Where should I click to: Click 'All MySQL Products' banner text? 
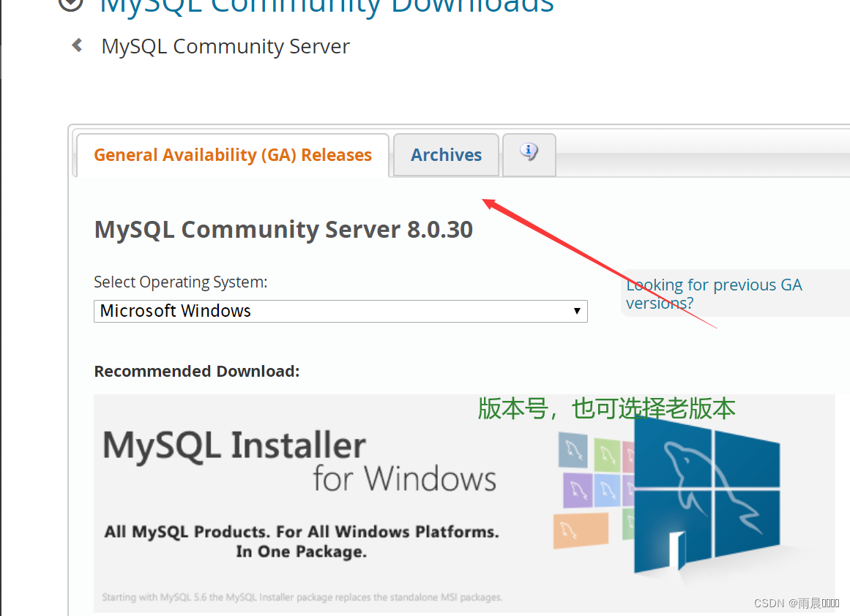click(x=302, y=541)
